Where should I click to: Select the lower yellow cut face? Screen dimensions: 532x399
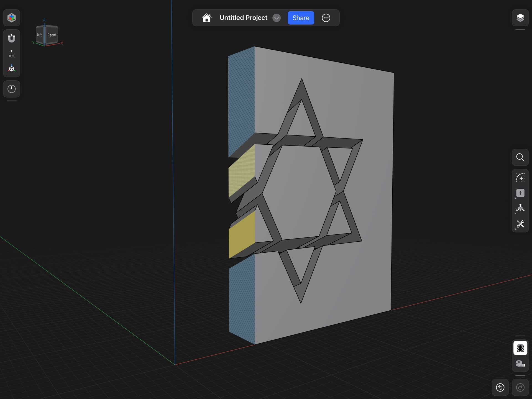(242, 235)
